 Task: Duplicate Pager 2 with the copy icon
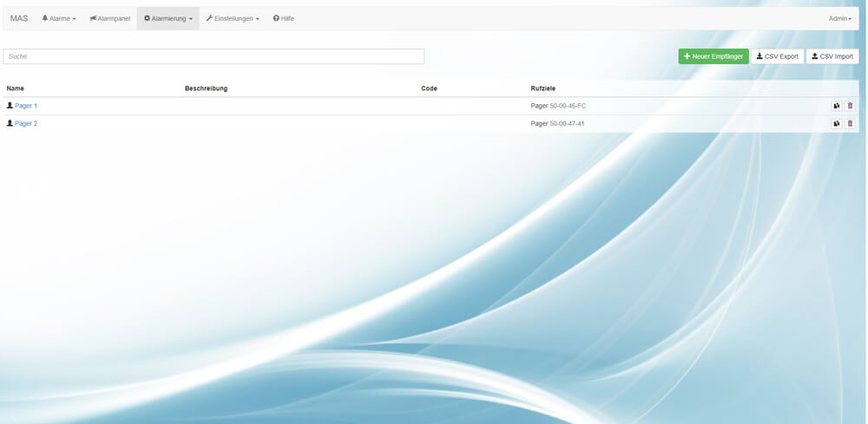(836, 124)
